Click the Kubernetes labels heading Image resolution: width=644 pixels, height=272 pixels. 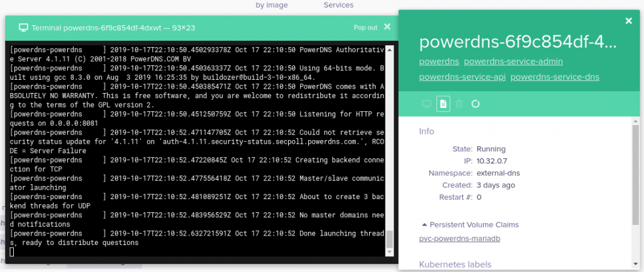455,264
